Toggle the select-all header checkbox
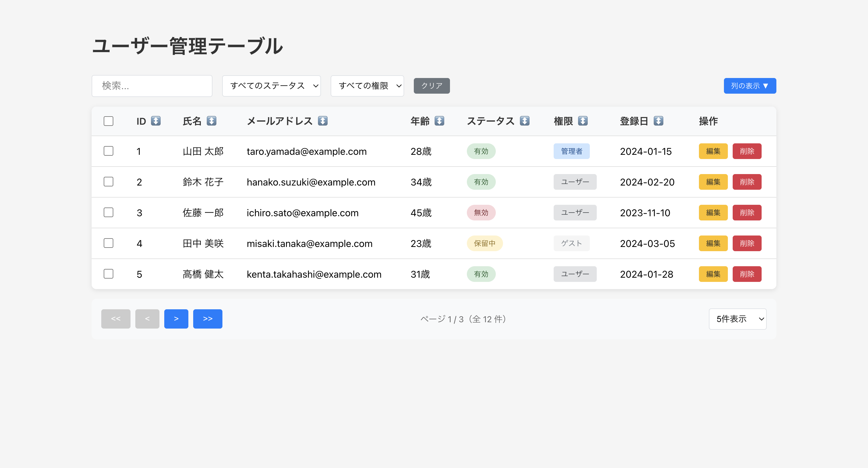The width and height of the screenshot is (868, 468). pyautogui.click(x=108, y=121)
